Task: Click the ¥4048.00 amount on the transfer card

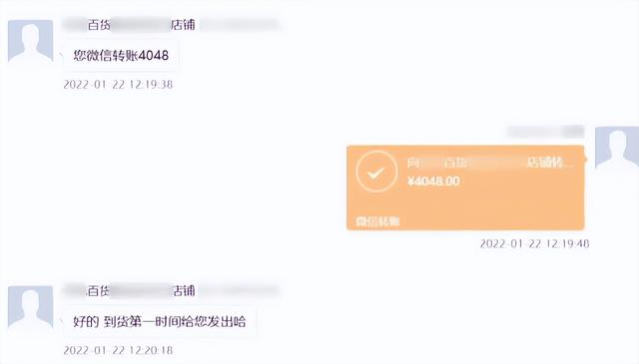Action: (433, 182)
